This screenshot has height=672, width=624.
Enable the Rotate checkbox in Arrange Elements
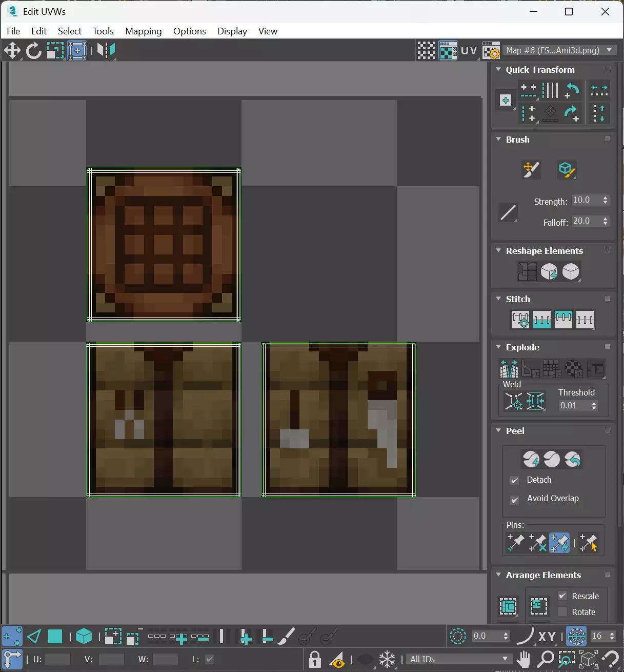point(562,612)
